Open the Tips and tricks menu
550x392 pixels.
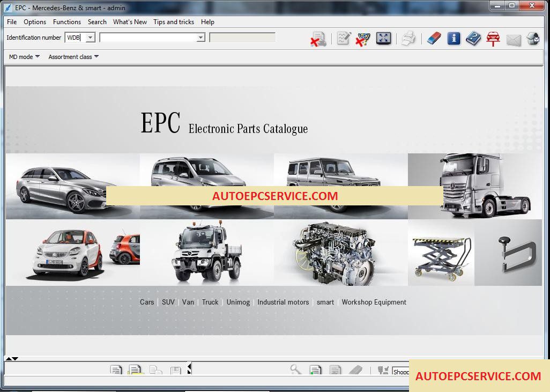(174, 22)
